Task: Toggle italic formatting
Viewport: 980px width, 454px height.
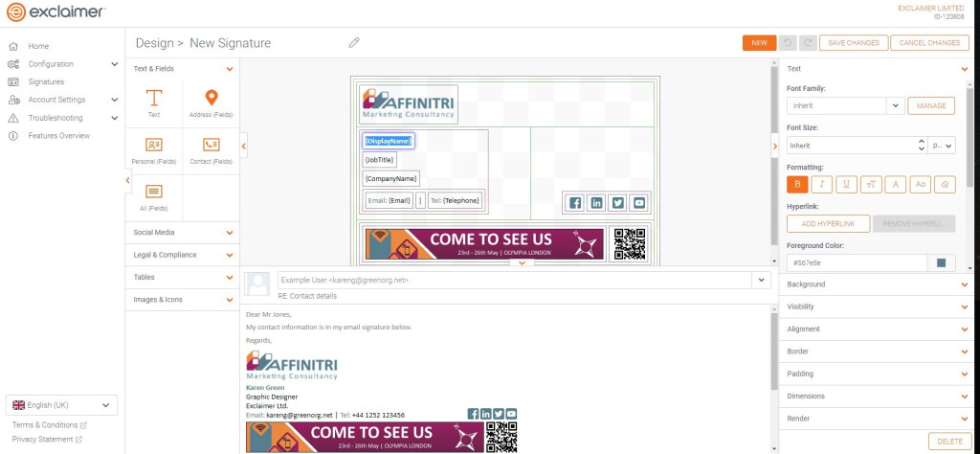Action: pyautogui.click(x=822, y=184)
